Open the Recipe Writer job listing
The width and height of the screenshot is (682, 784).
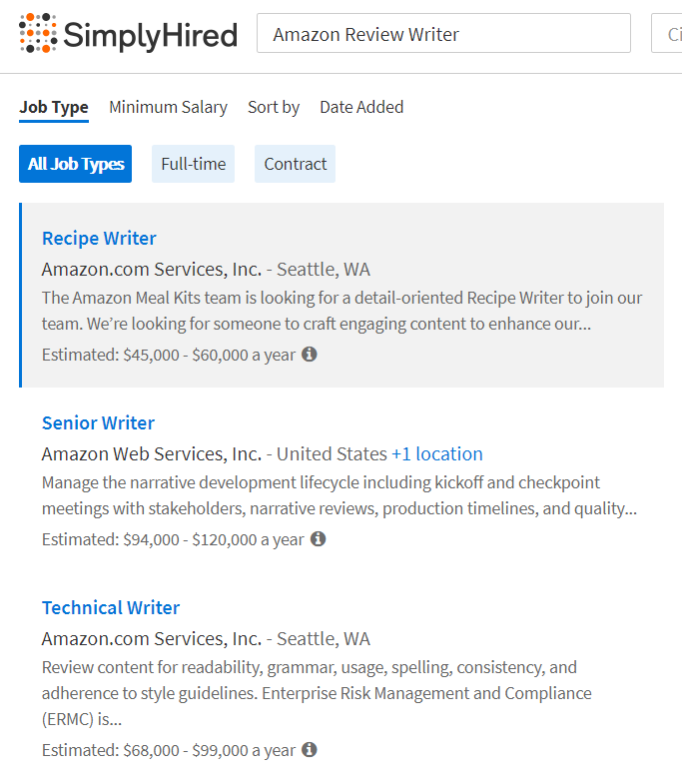(99, 239)
